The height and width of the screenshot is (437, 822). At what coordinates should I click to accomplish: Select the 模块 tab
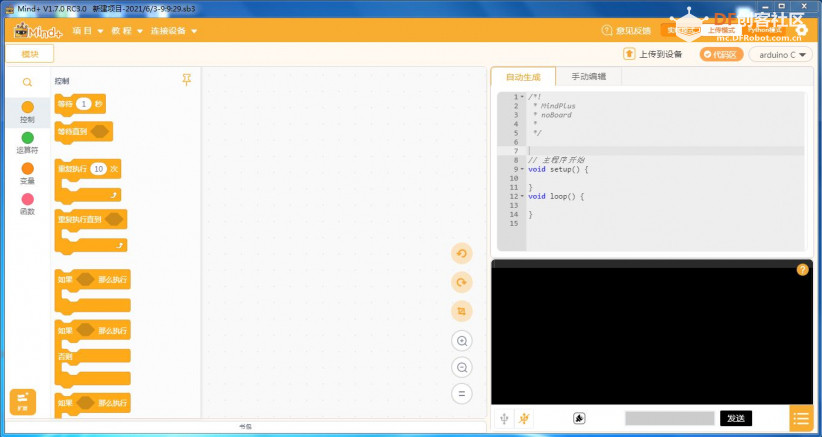30,54
